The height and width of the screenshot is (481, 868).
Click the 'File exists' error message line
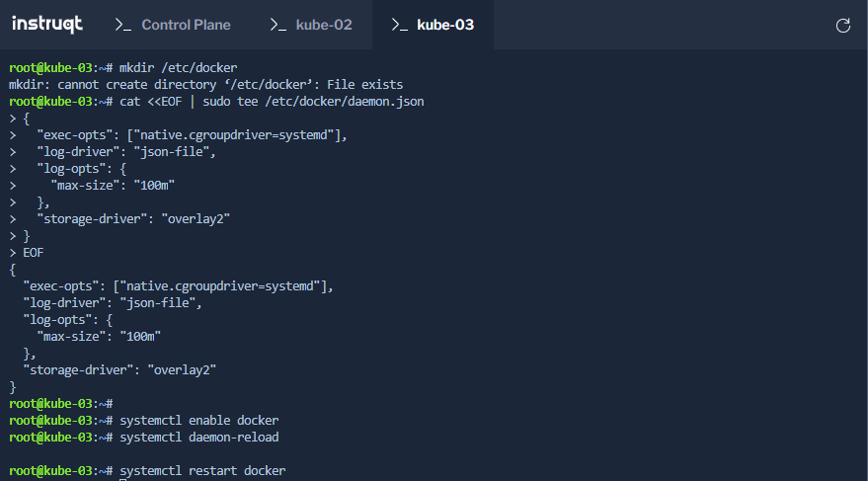tap(206, 85)
